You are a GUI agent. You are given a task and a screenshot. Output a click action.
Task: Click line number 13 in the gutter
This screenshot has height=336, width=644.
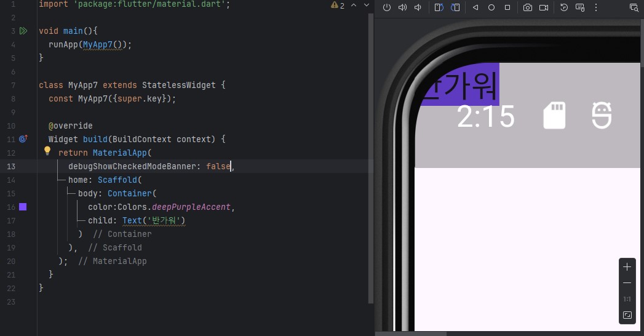click(x=11, y=166)
